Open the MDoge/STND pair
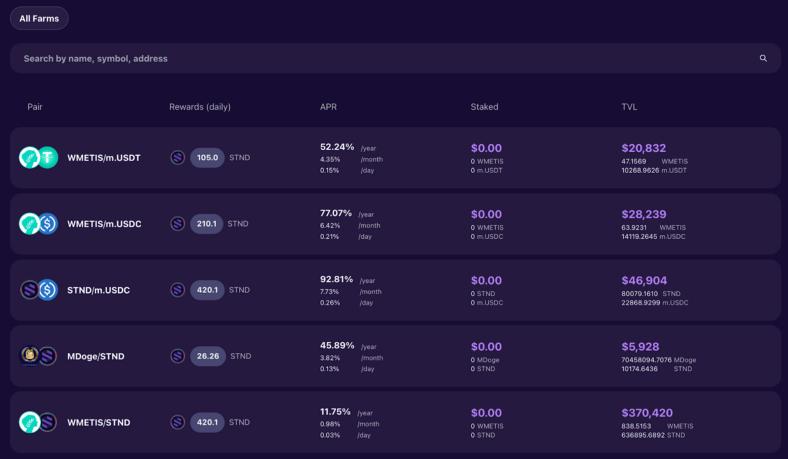 [x=96, y=356]
